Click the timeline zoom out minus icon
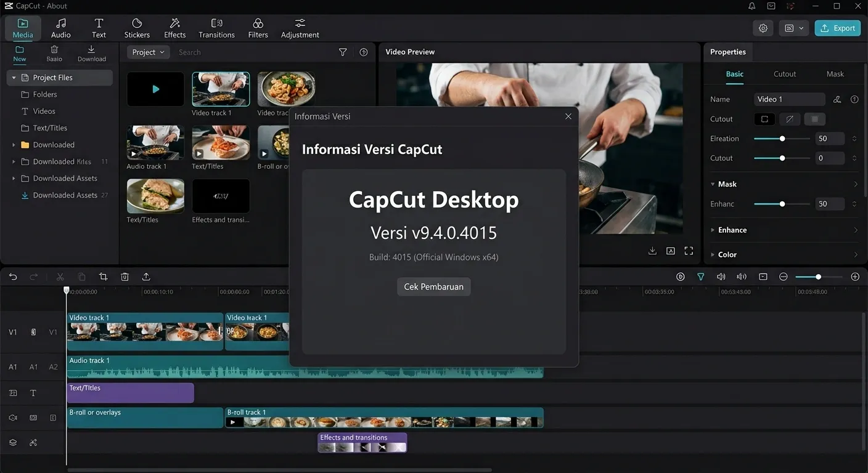 point(784,277)
